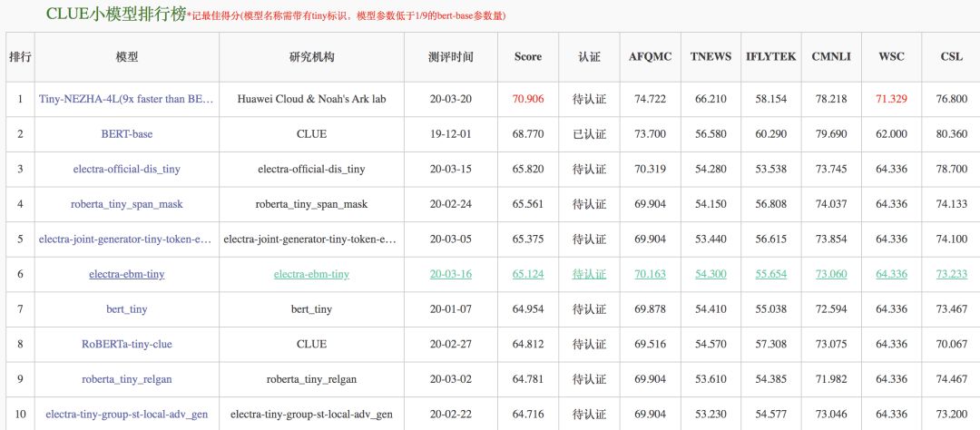Image resolution: width=980 pixels, height=430 pixels.
Task: Select the 认证 column header
Action: (x=589, y=56)
